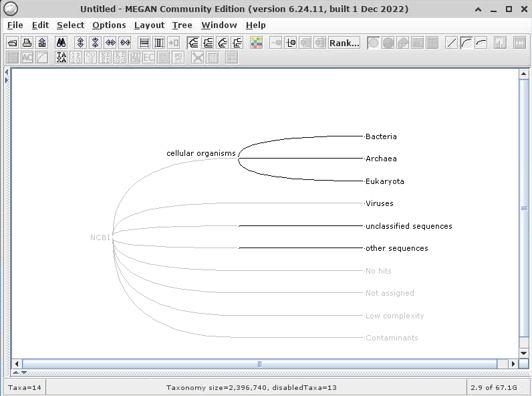Click the Expand vertical arrows icon

coord(80,43)
